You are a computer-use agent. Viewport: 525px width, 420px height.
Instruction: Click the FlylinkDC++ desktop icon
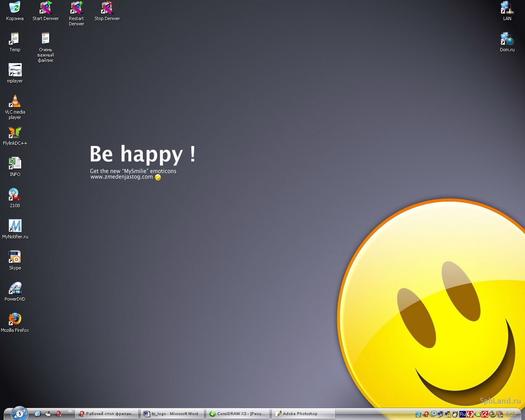tap(15, 132)
